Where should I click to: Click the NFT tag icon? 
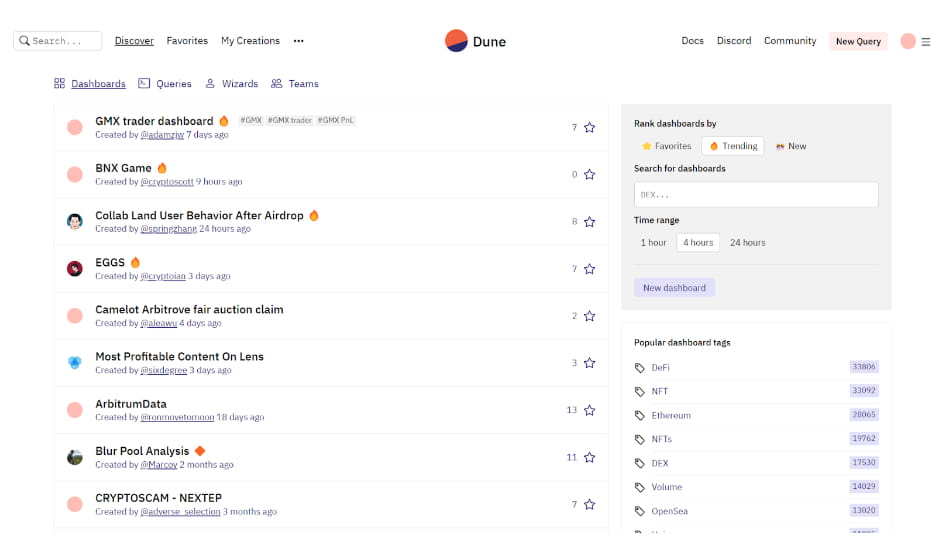coord(640,392)
